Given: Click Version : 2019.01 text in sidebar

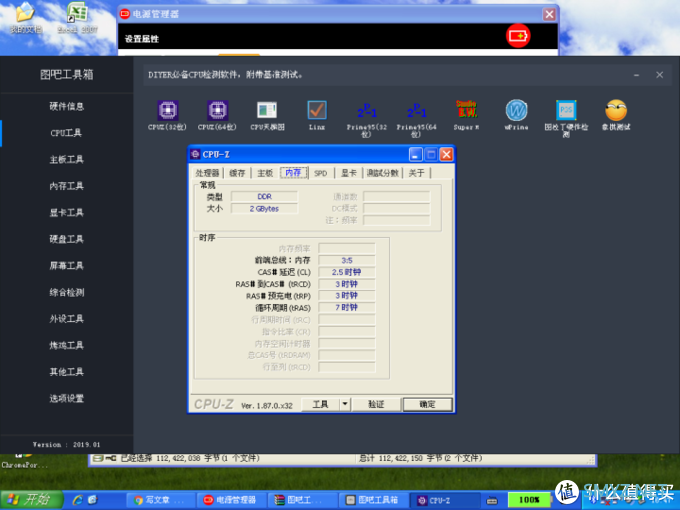Looking at the screenshot, I should pyautogui.click(x=66, y=445).
